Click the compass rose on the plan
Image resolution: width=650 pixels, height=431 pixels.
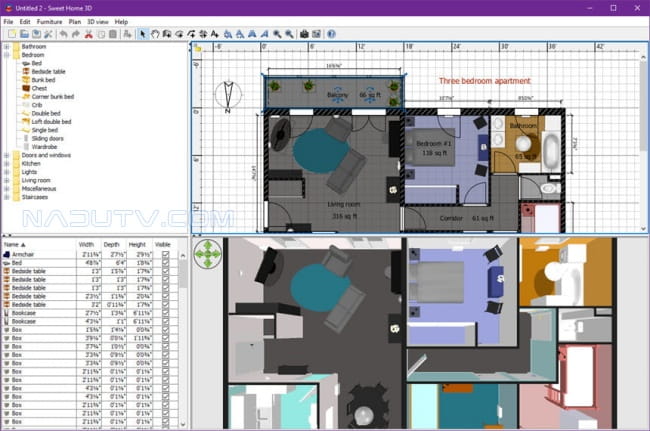tap(228, 95)
